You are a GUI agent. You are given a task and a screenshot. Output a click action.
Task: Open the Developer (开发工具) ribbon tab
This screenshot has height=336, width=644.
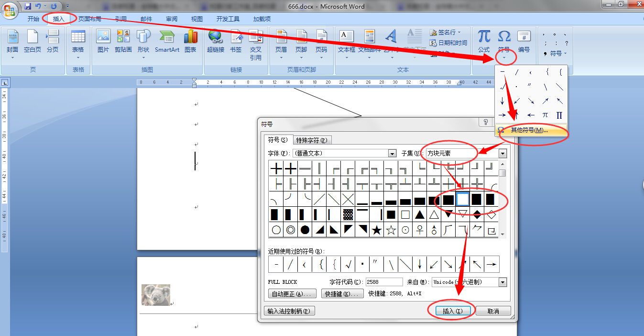pyautogui.click(x=228, y=19)
